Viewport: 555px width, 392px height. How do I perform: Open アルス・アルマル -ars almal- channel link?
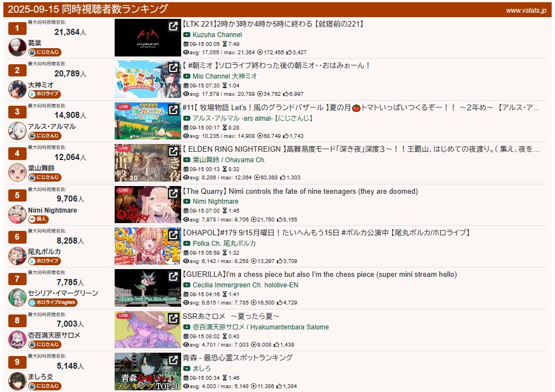coord(253,118)
